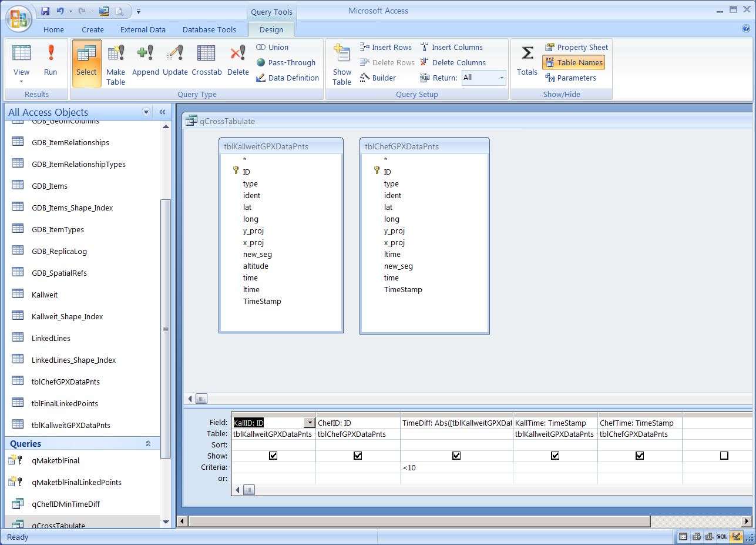Image resolution: width=756 pixels, height=545 pixels.
Task: Toggle Table Names row visibility
Action: (573, 62)
